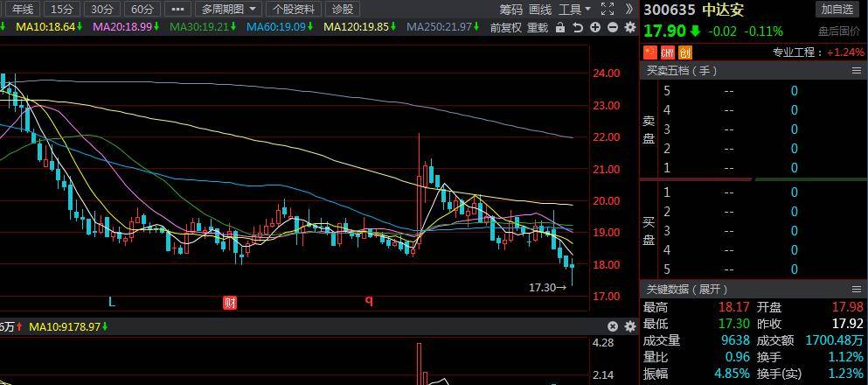This screenshot has width=868, height=385.
Task: Click the 加自选 button
Action: point(837,10)
